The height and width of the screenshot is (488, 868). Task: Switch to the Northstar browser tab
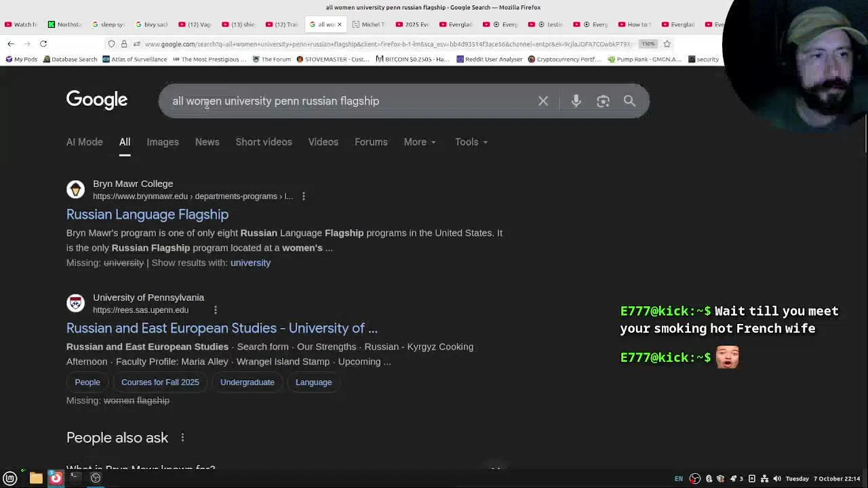coord(65,24)
